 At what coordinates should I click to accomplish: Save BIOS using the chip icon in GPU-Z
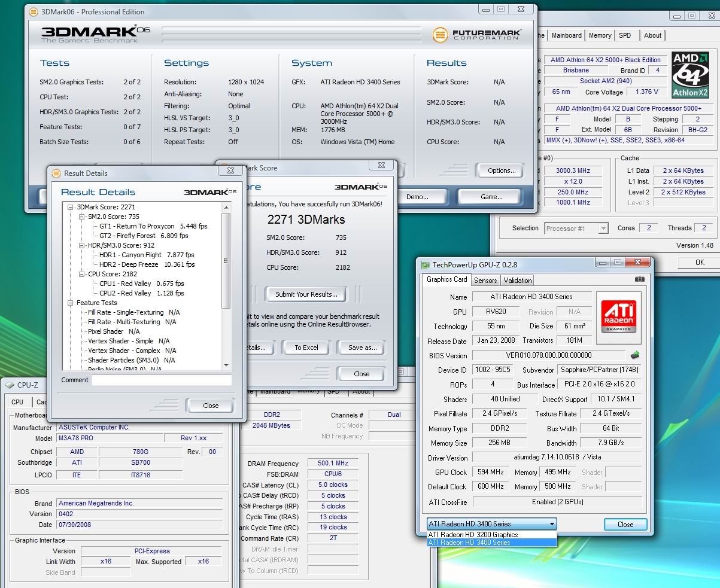[635, 355]
